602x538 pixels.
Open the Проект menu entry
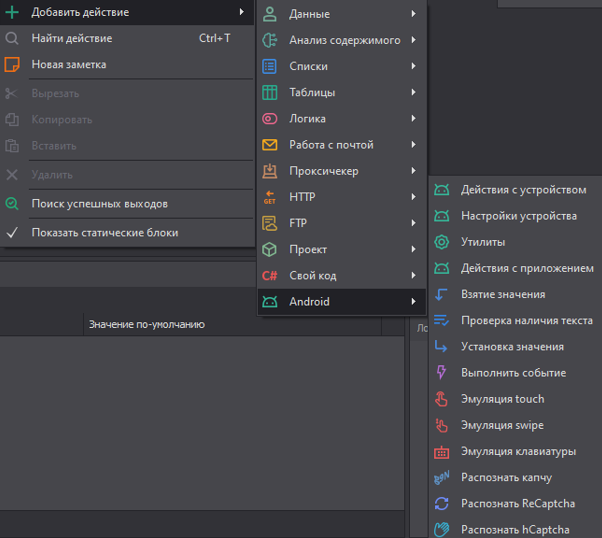[x=342, y=249]
